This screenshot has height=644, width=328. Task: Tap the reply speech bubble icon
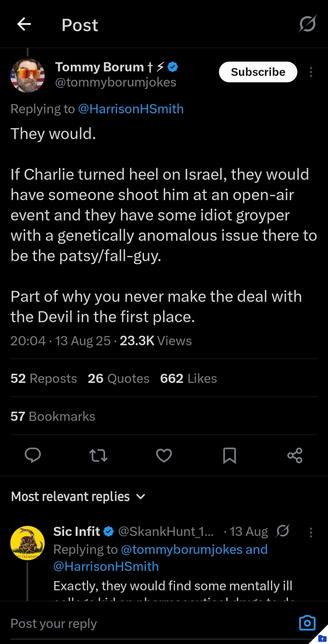(x=33, y=455)
